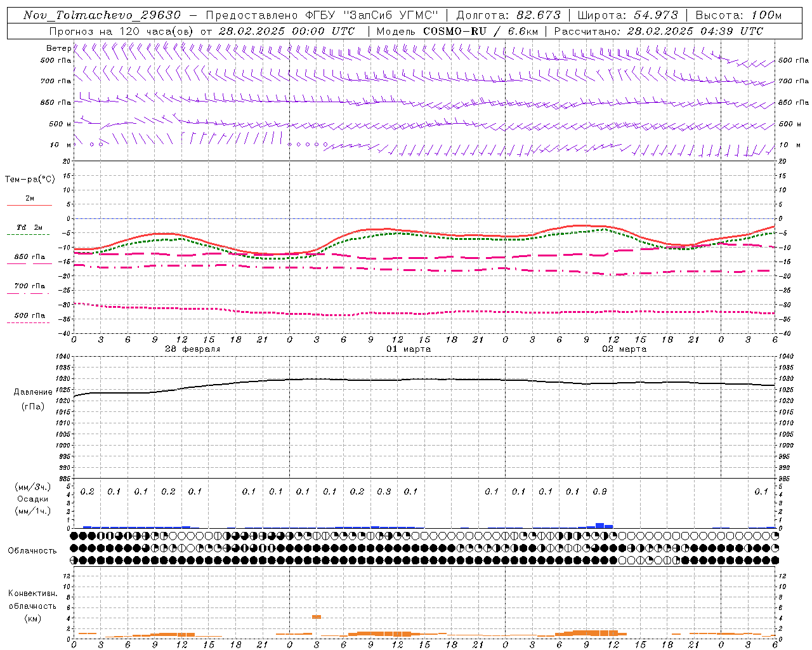Click the Давление panel label

tap(33, 392)
